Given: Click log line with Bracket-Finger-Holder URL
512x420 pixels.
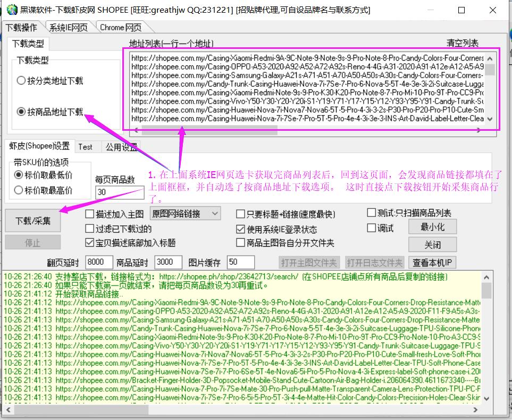Looking at the screenshot, I should point(242,381).
